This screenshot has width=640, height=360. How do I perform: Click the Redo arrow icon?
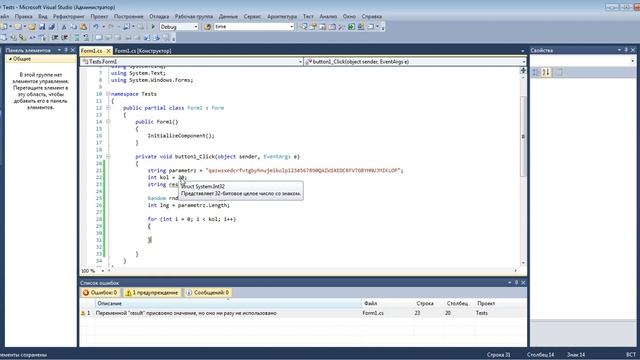pyautogui.click(x=111, y=27)
